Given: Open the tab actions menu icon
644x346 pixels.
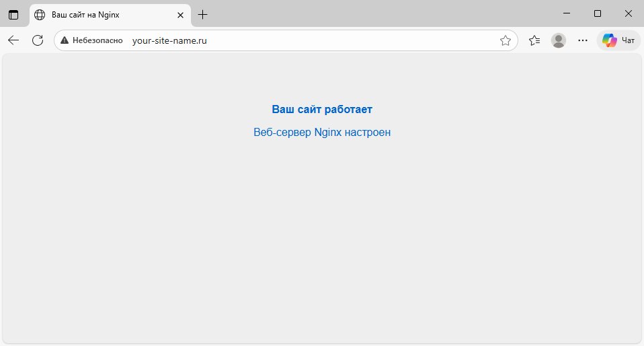Looking at the screenshot, I should [x=13, y=14].
